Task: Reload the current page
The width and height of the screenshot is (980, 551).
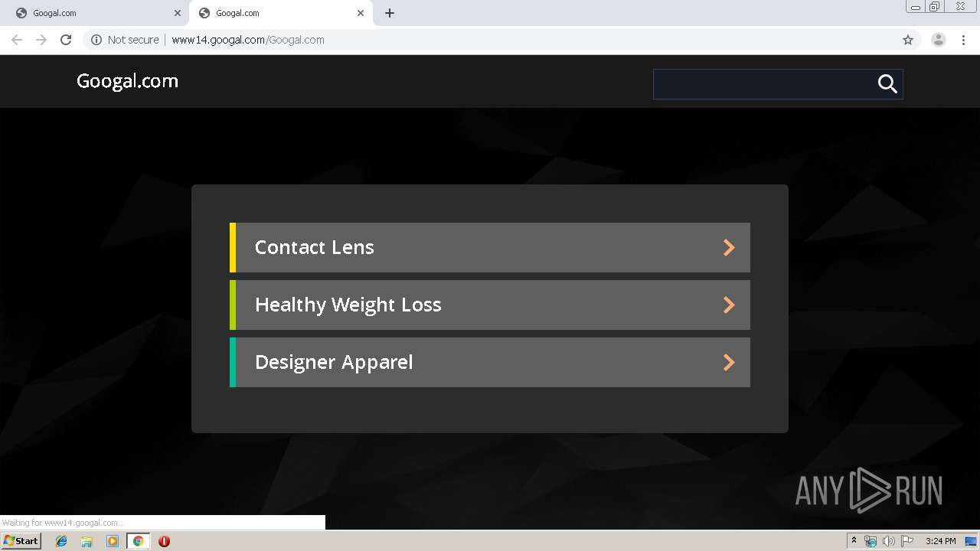Action: tap(66, 40)
